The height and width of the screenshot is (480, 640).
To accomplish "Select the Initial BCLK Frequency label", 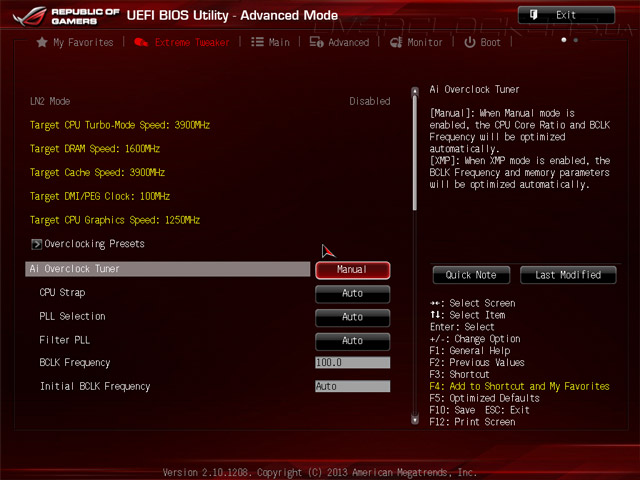I will pos(95,387).
